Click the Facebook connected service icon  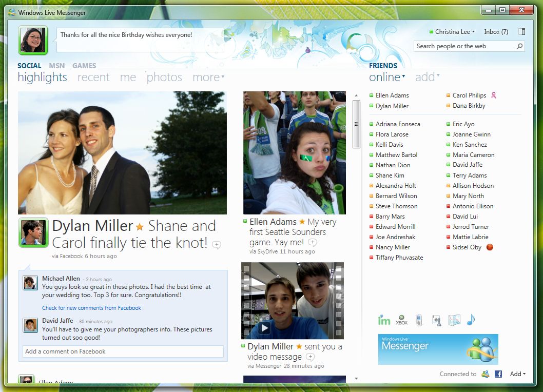(498, 374)
